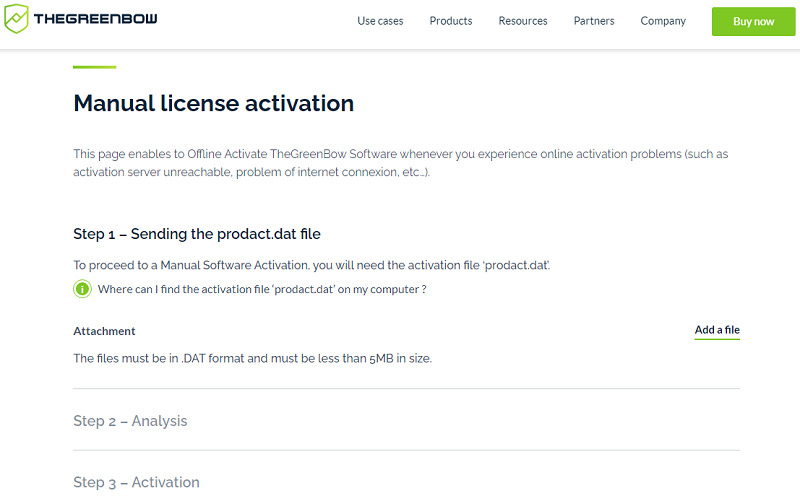Click the green info icon beside the prodact.dat question
Image resolution: width=800 pixels, height=496 pixels.
[82, 289]
